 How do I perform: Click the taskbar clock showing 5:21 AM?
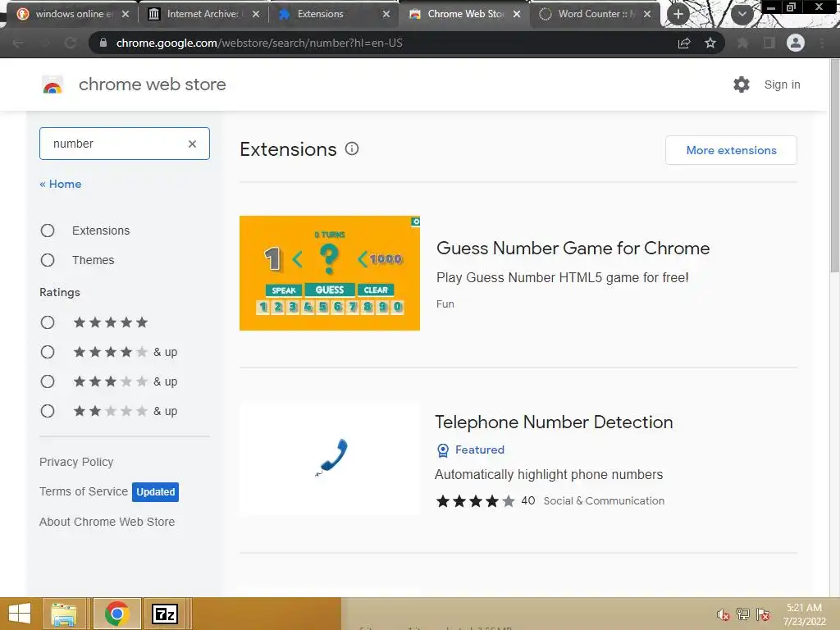(x=804, y=614)
